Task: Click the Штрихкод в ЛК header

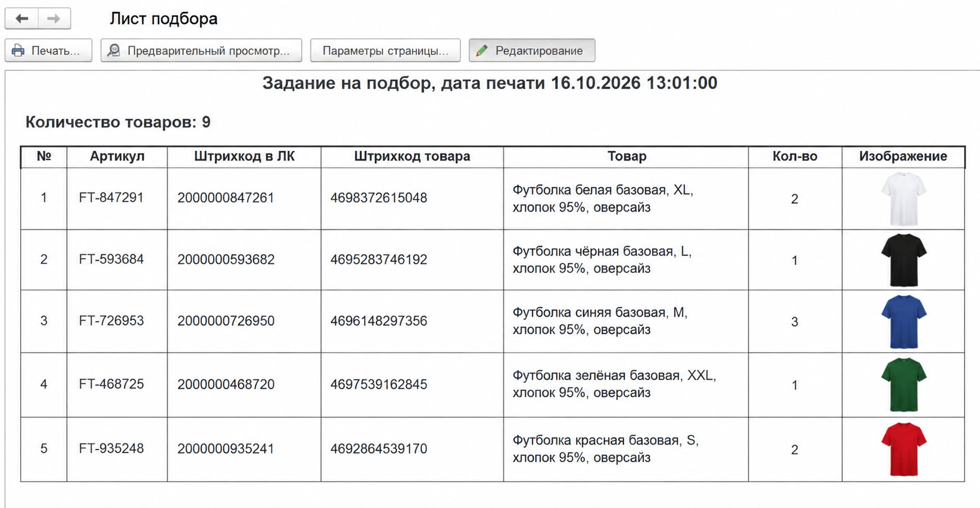Action: coord(244,156)
